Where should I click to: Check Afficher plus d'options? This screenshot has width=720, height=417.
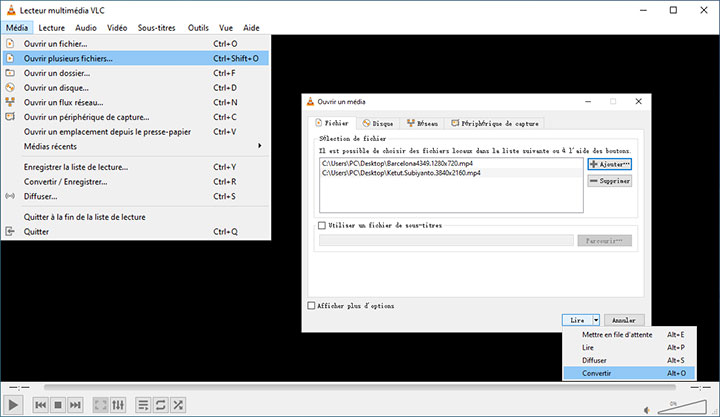pyautogui.click(x=311, y=305)
